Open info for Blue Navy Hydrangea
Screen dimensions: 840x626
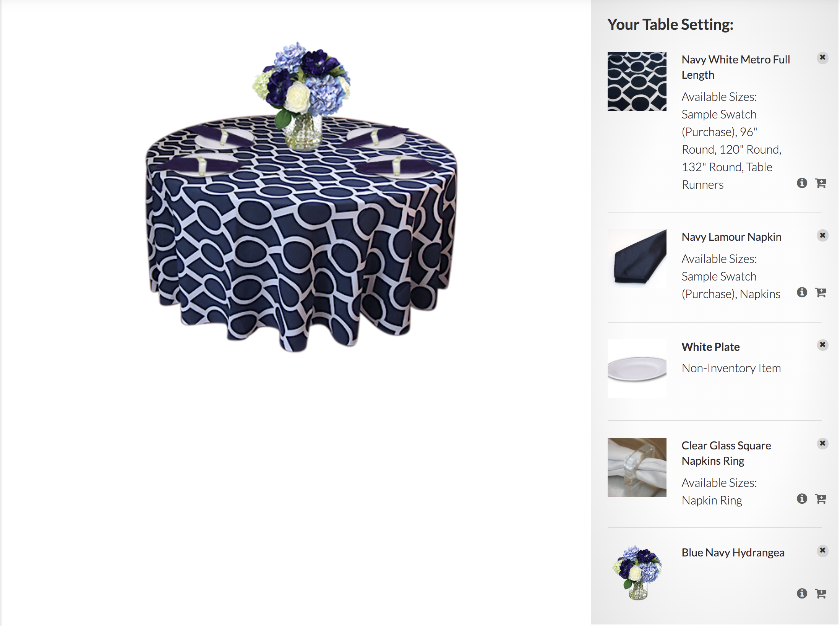click(802, 593)
